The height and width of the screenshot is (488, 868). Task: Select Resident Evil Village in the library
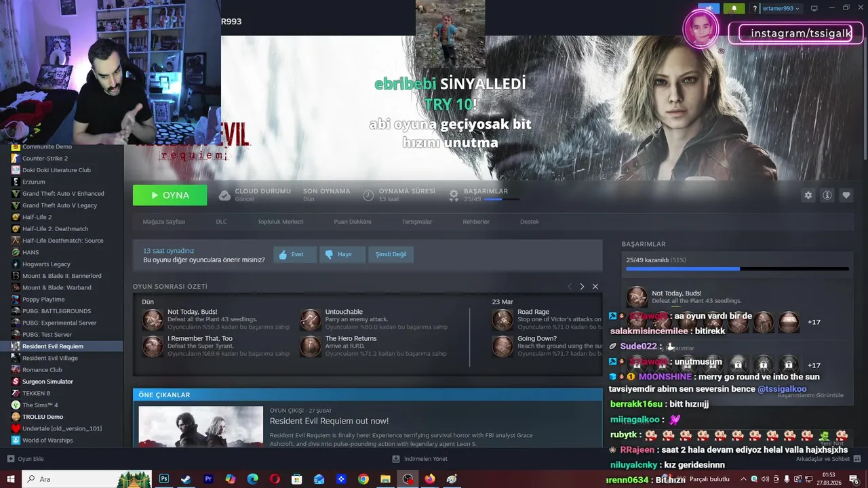coord(50,358)
